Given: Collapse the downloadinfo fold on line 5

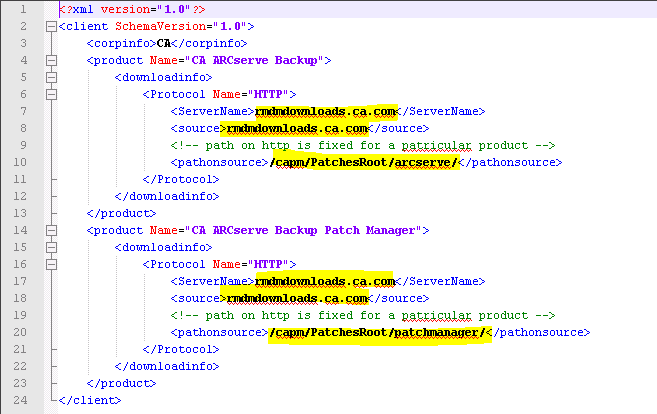Looking at the screenshot, I should [x=51, y=78].
